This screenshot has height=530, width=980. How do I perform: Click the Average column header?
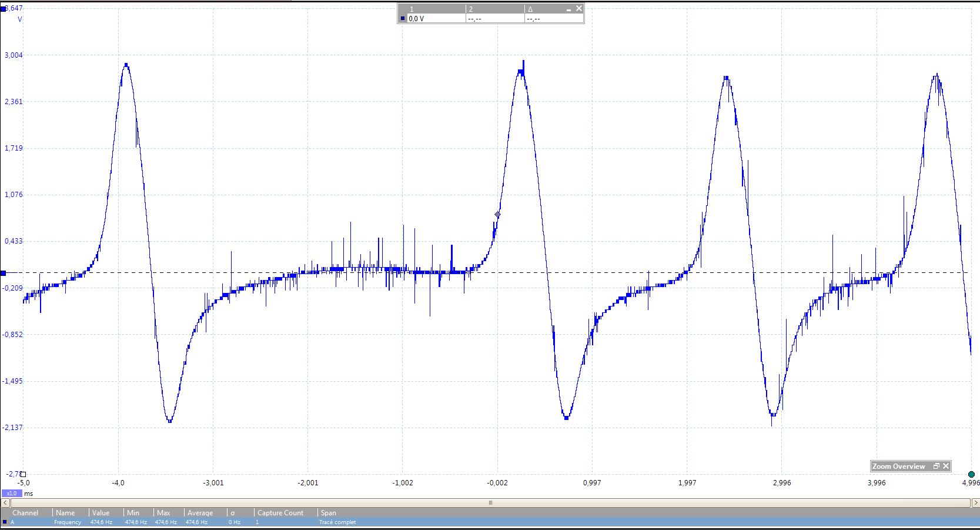[x=200, y=512]
